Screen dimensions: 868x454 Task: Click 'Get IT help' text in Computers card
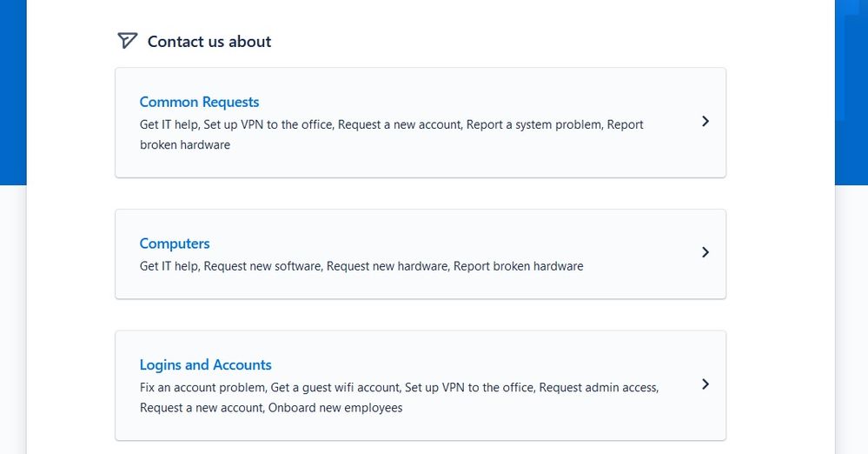click(x=169, y=266)
